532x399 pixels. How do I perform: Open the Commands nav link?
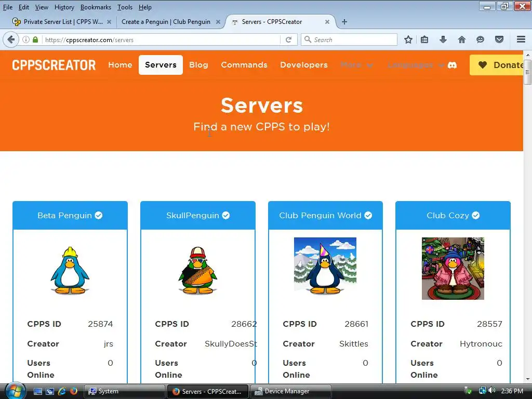(x=244, y=65)
